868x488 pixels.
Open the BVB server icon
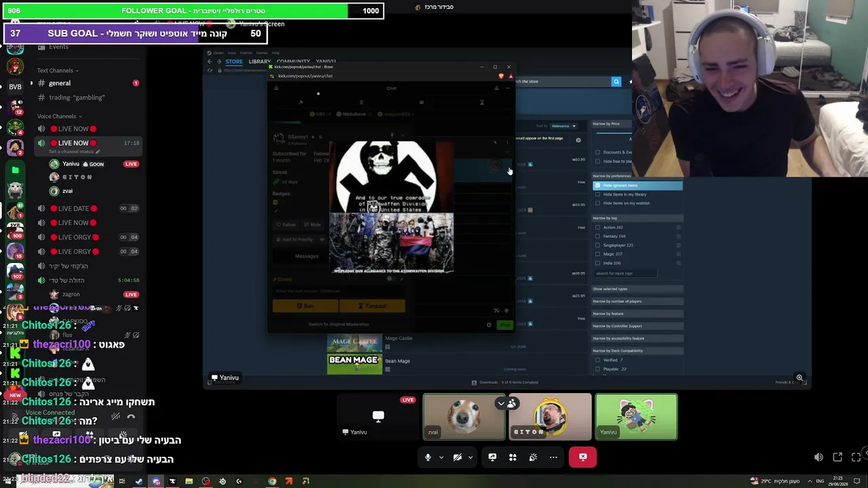click(15, 87)
